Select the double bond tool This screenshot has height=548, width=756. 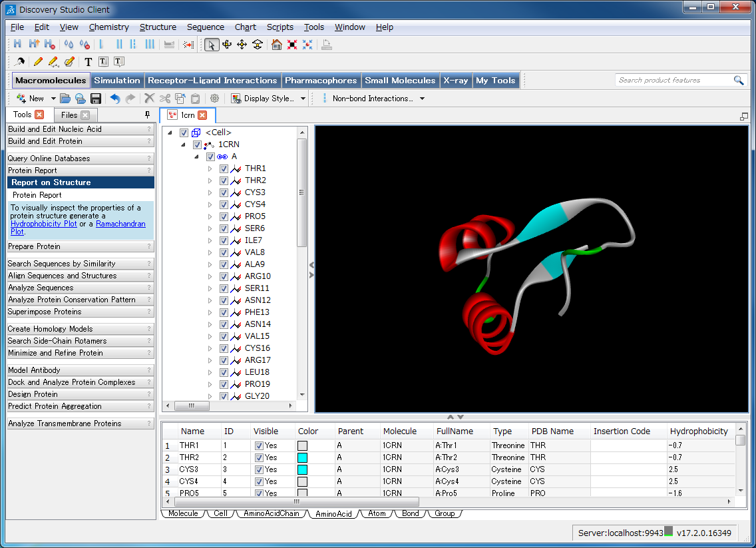point(119,45)
